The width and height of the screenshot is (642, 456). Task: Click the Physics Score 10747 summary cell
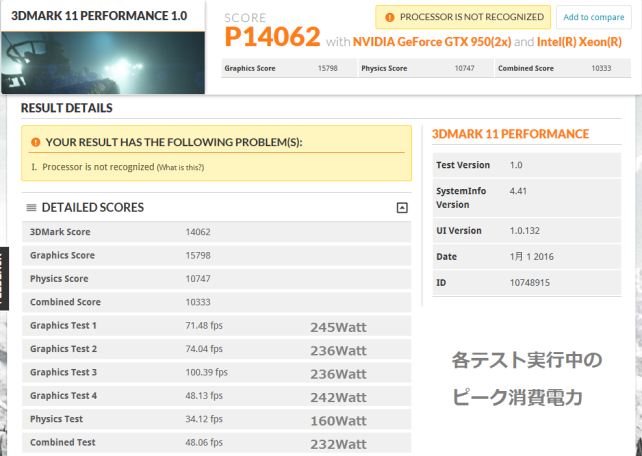pyautogui.click(x=426, y=68)
